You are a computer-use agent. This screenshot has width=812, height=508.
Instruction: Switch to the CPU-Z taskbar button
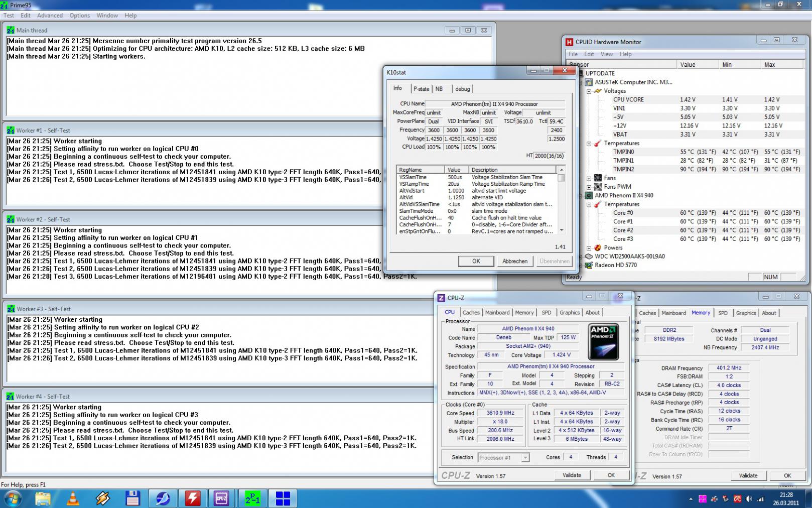[x=221, y=498]
